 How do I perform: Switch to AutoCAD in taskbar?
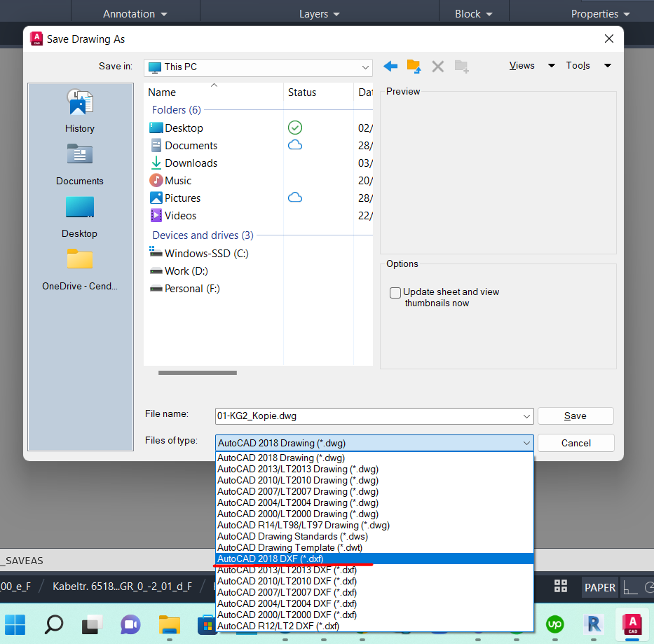pyautogui.click(x=632, y=624)
